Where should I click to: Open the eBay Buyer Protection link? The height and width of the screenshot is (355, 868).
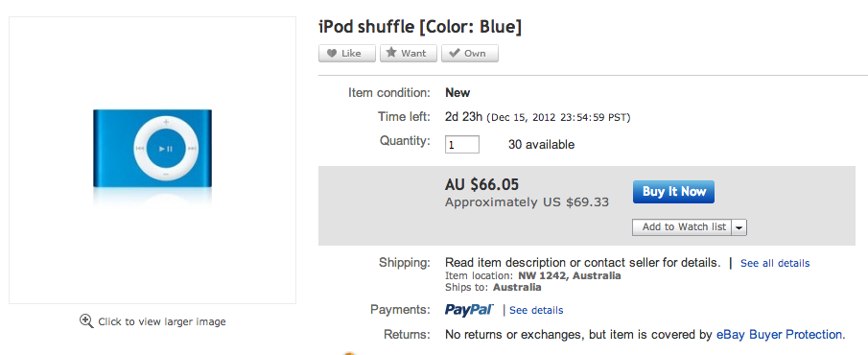click(x=780, y=335)
